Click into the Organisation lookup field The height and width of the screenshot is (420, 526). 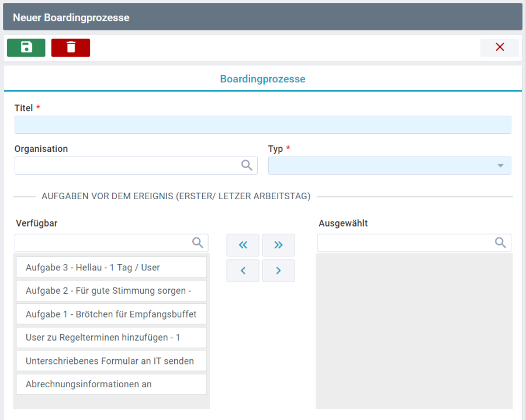[x=126, y=165]
